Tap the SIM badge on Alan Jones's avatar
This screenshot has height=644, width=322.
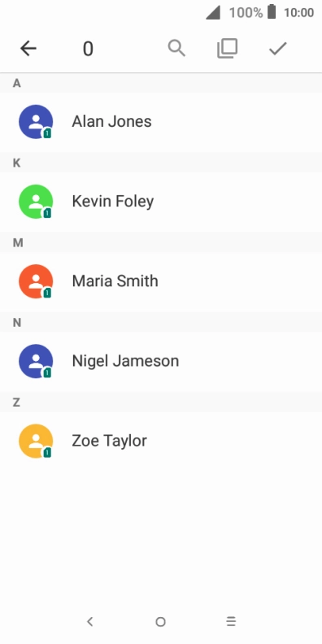pyautogui.click(x=47, y=133)
